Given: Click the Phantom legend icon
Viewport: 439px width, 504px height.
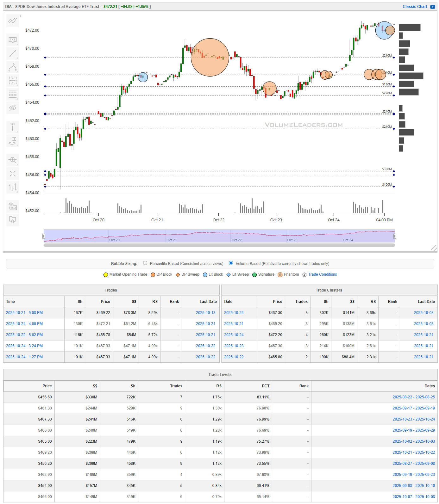Looking at the screenshot, I should [280, 275].
